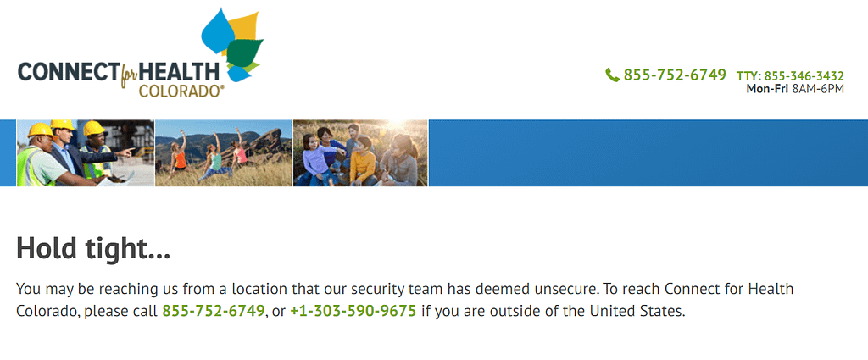The height and width of the screenshot is (360, 868).
Task: Click the Mon-Fri 8AM-6PM hours text
Action: click(x=795, y=88)
